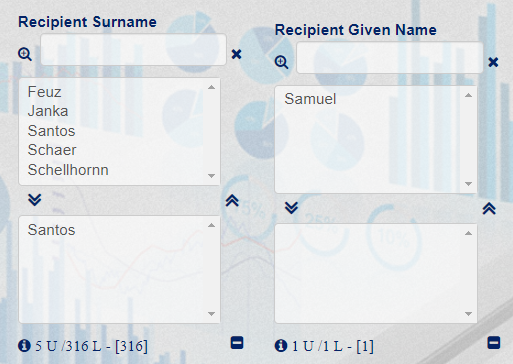
Task: Click the Recipient Given Name search magnifier icon
Action: [281, 62]
